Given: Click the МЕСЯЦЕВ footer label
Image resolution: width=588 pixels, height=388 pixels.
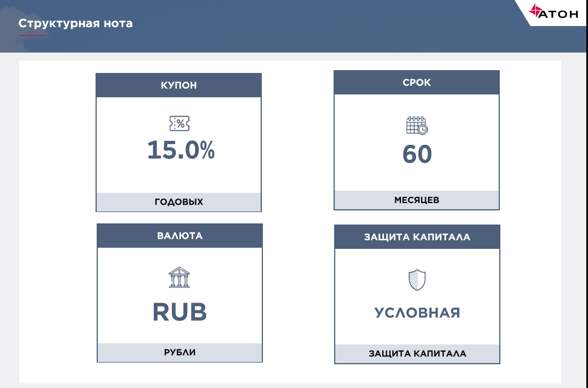Looking at the screenshot, I should [x=417, y=200].
